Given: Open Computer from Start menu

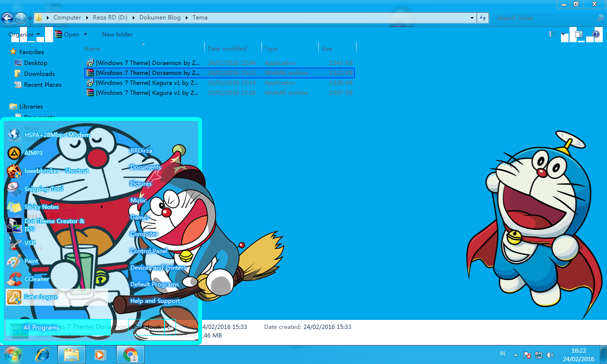Looking at the screenshot, I should (144, 234).
